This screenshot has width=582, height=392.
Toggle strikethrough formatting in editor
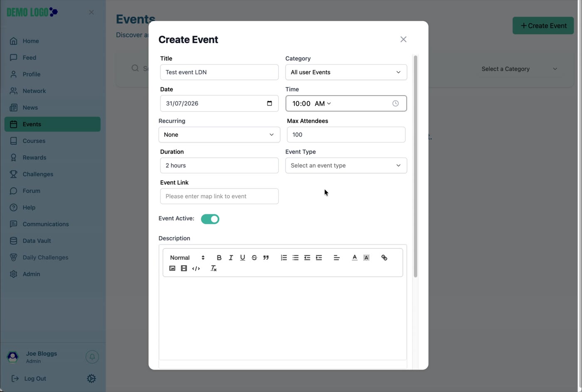point(254,257)
